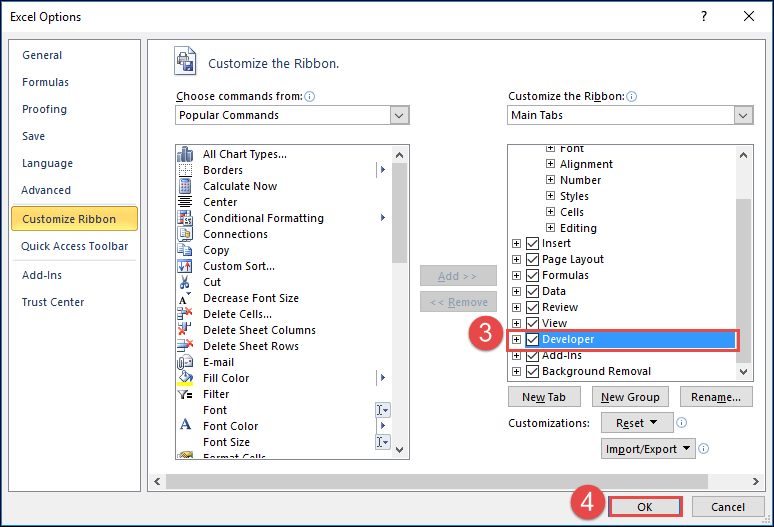
Task: Expand the Developer tab node
Action: point(516,339)
